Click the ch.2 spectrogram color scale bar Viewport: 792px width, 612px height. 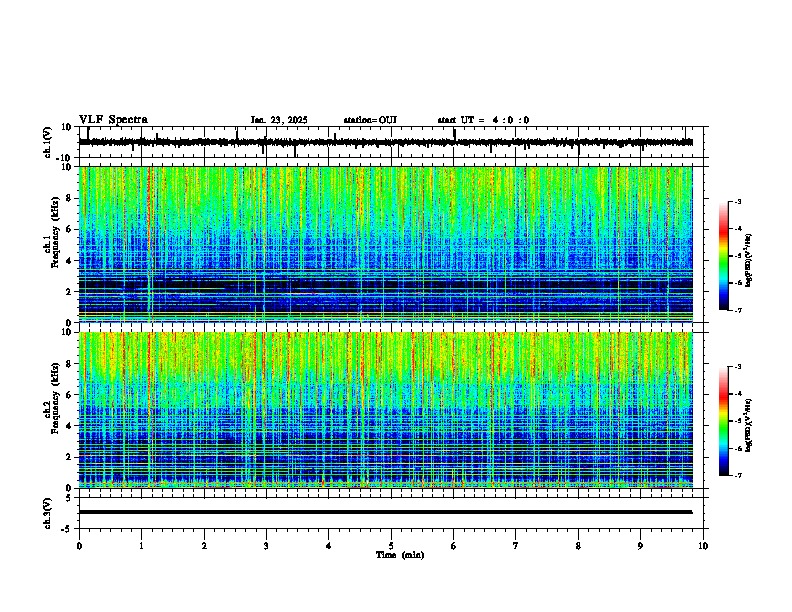(x=723, y=421)
